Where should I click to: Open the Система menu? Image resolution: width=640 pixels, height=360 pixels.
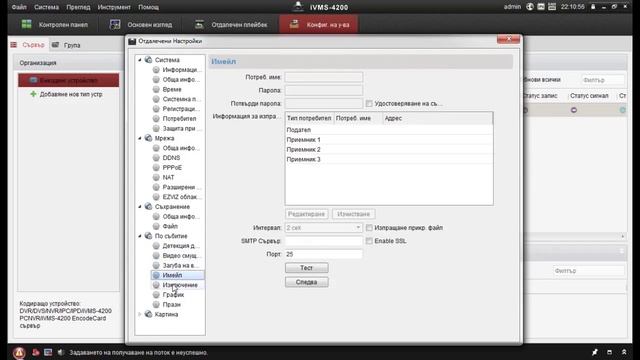tap(46, 7)
